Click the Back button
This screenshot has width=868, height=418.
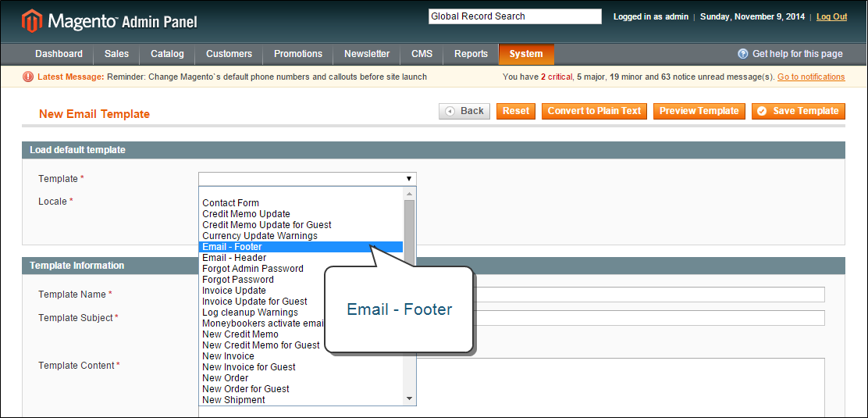pyautogui.click(x=464, y=111)
